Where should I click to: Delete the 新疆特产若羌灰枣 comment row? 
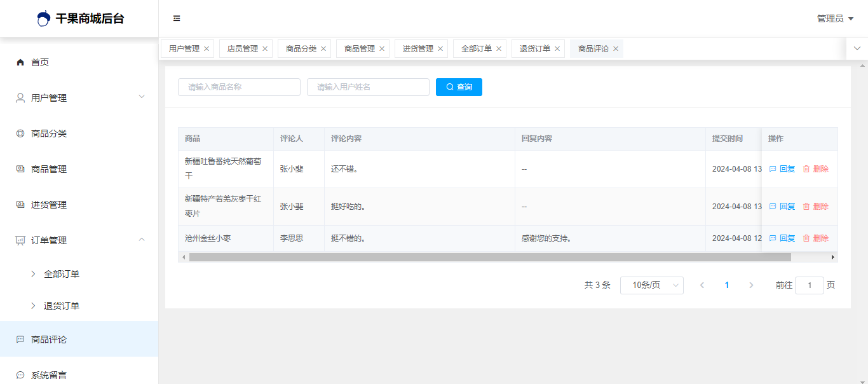coord(815,207)
